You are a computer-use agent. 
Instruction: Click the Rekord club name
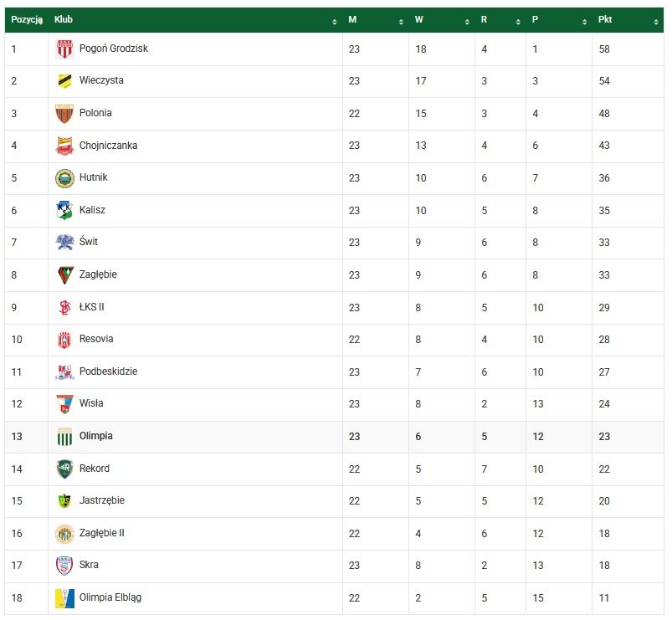click(95, 469)
